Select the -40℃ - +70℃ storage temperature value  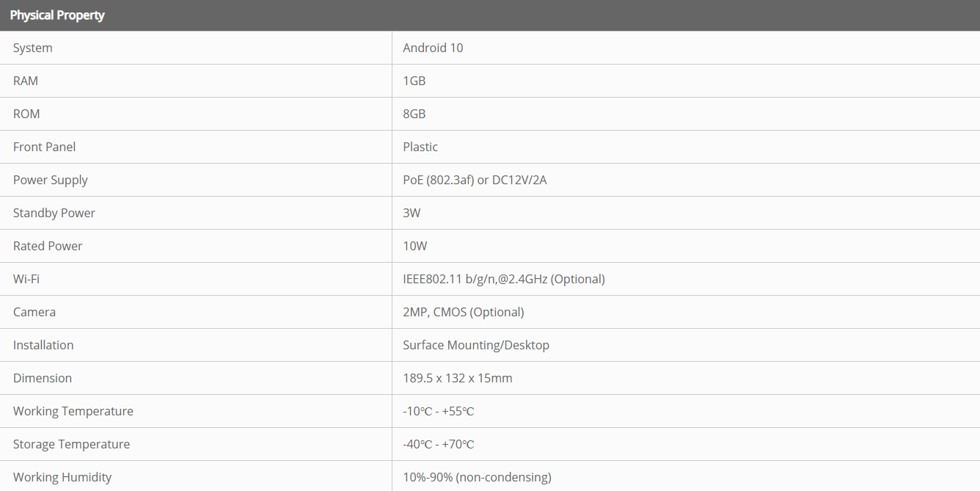point(439,444)
